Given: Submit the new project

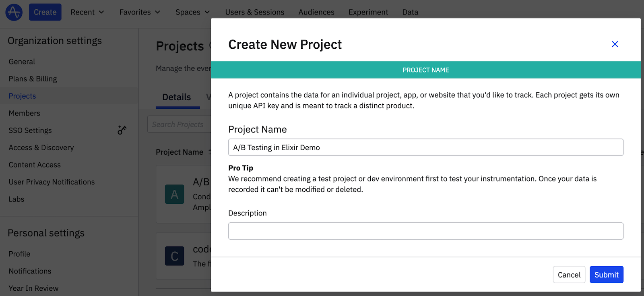Looking at the screenshot, I should [606, 275].
